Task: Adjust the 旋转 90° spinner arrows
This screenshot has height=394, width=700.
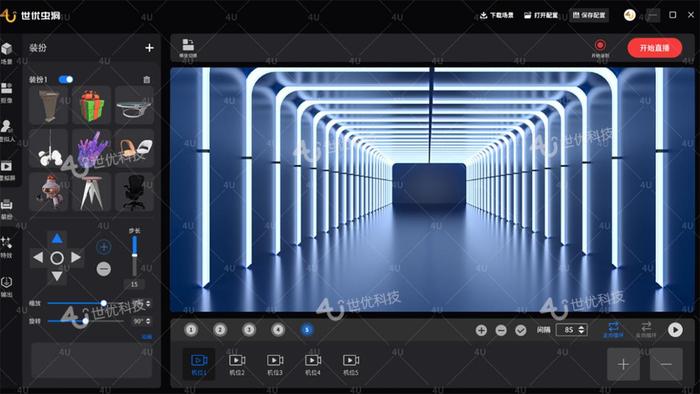Action: pyautogui.click(x=148, y=321)
